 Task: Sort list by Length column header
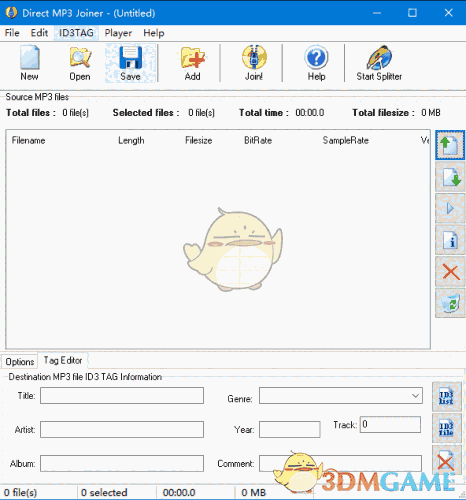tap(131, 140)
